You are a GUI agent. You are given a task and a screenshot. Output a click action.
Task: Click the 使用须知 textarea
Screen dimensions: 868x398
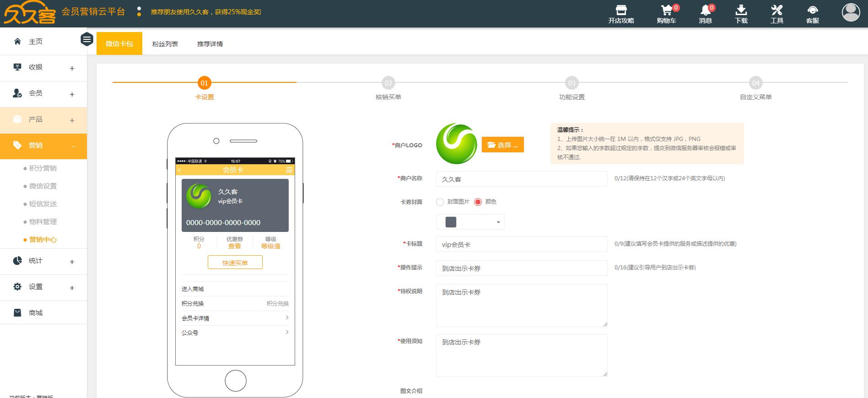click(x=522, y=355)
